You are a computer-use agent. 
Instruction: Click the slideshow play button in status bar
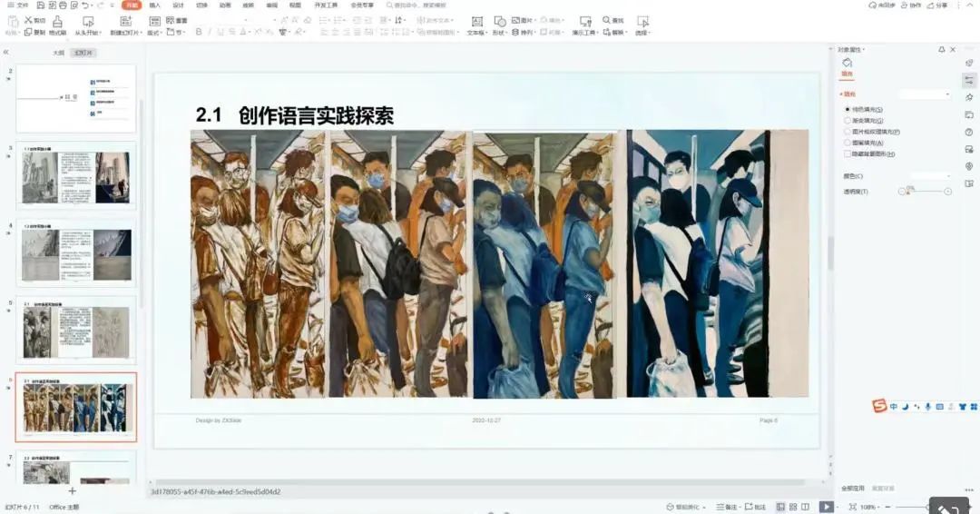tap(827, 507)
